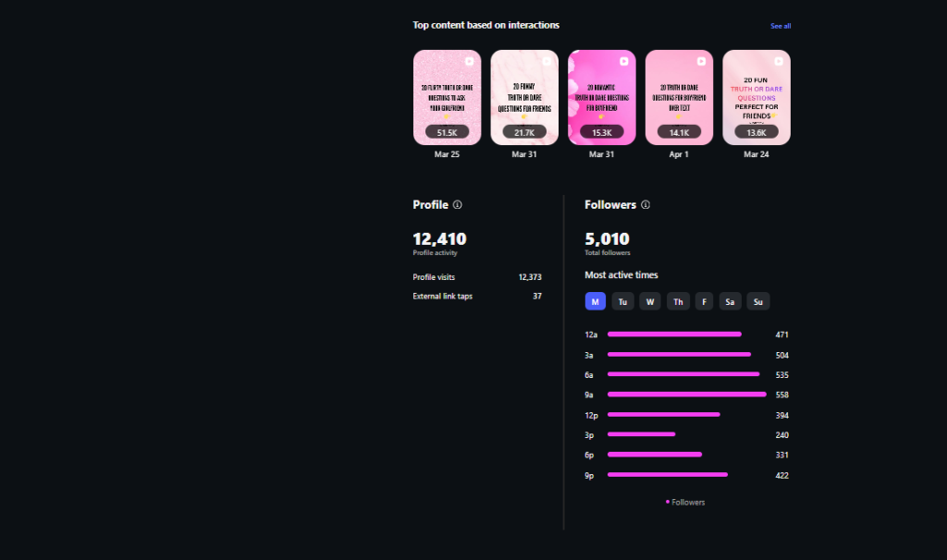
Task: Click the reel icon on the 21.7K thumbnail
Action: tap(547, 61)
